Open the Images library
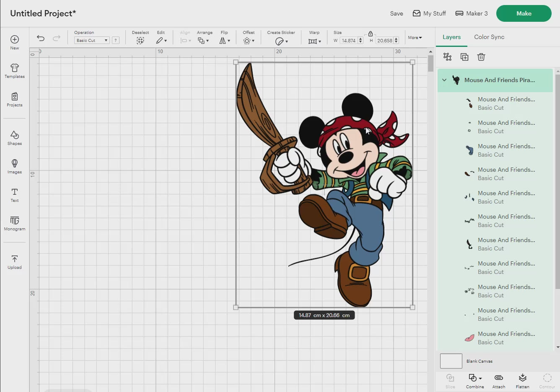 pos(15,166)
